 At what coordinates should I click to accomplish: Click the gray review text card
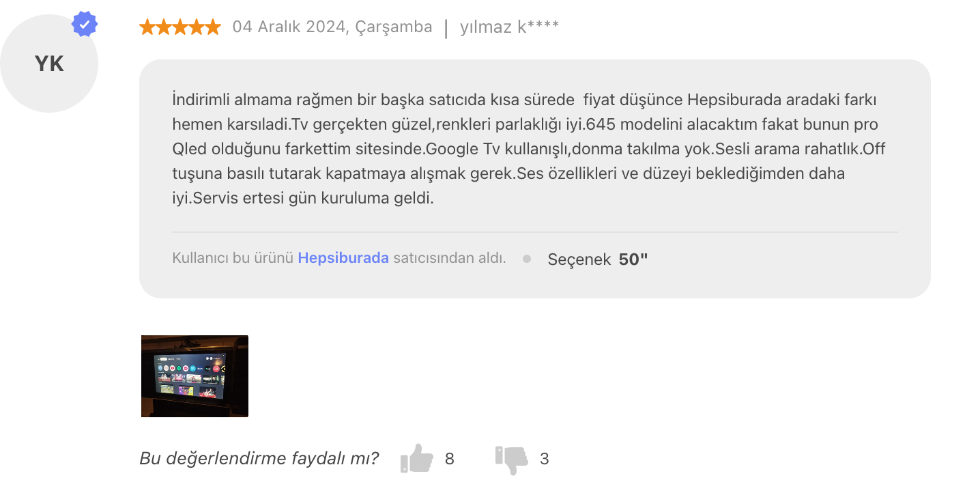click(536, 178)
